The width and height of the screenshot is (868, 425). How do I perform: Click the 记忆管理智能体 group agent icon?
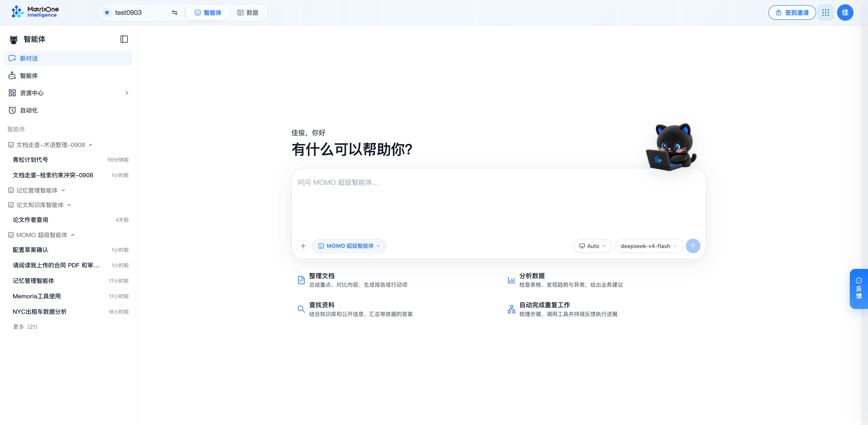(x=11, y=190)
